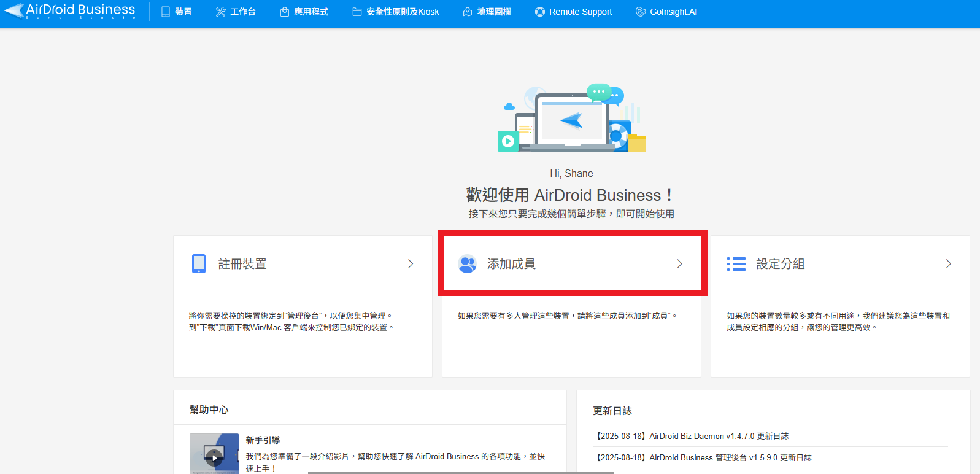Image resolution: width=980 pixels, height=474 pixels.
Task: Play the 新手引導 intro video thumbnail
Action: (214, 454)
